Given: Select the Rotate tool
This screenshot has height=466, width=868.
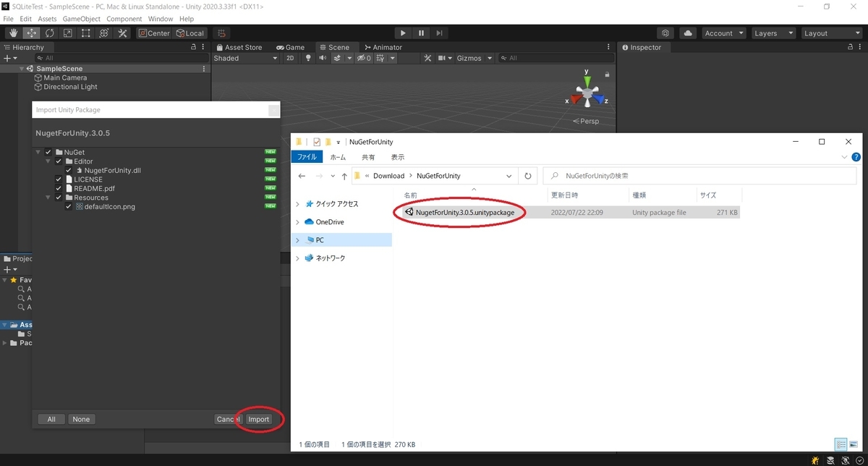Looking at the screenshot, I should 49,33.
